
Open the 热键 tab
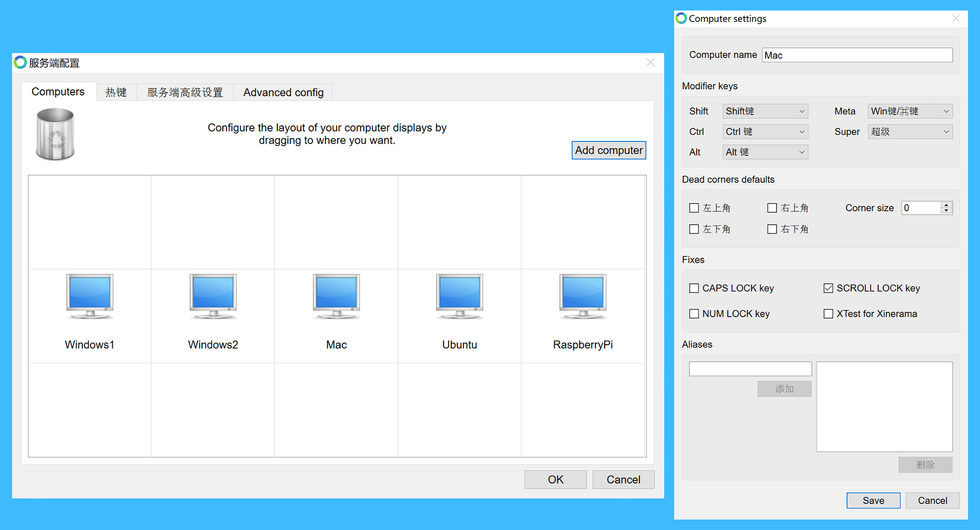point(116,92)
